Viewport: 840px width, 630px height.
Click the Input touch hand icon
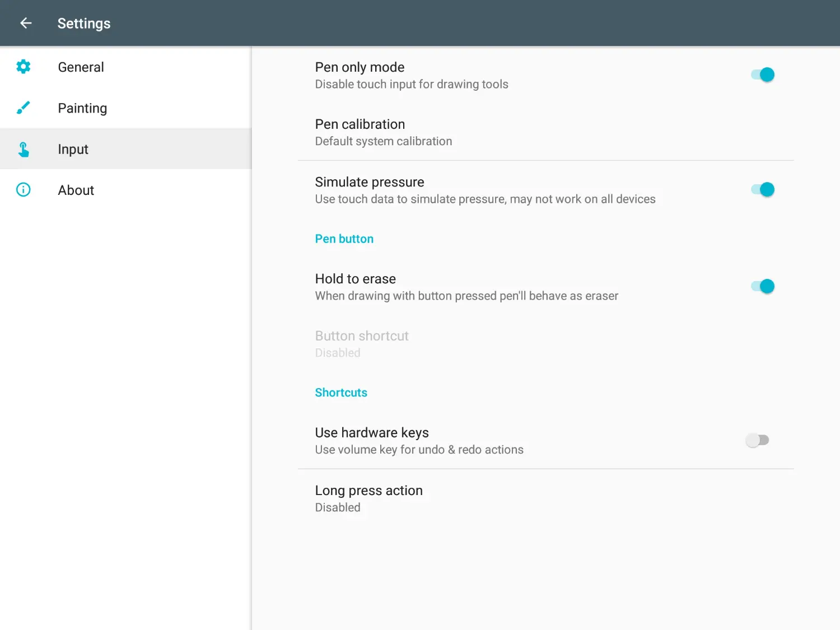[x=23, y=149]
